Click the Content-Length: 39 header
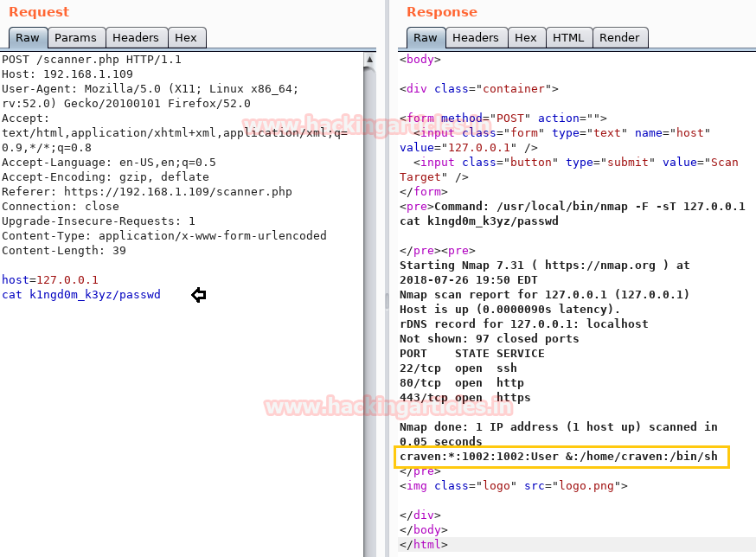The height and width of the screenshot is (557, 756). [x=64, y=251]
